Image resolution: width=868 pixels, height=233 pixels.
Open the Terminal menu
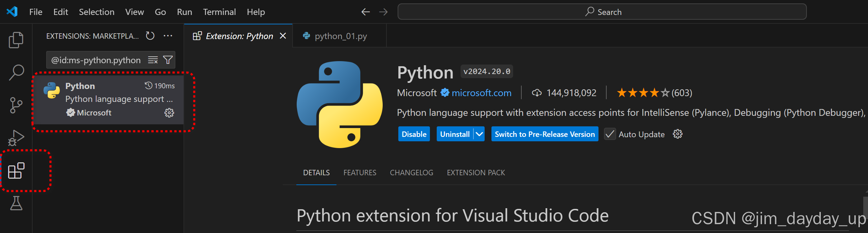[219, 12]
